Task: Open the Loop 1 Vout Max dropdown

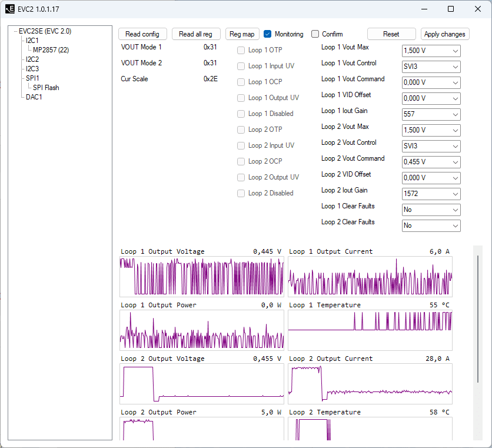Action: point(431,51)
